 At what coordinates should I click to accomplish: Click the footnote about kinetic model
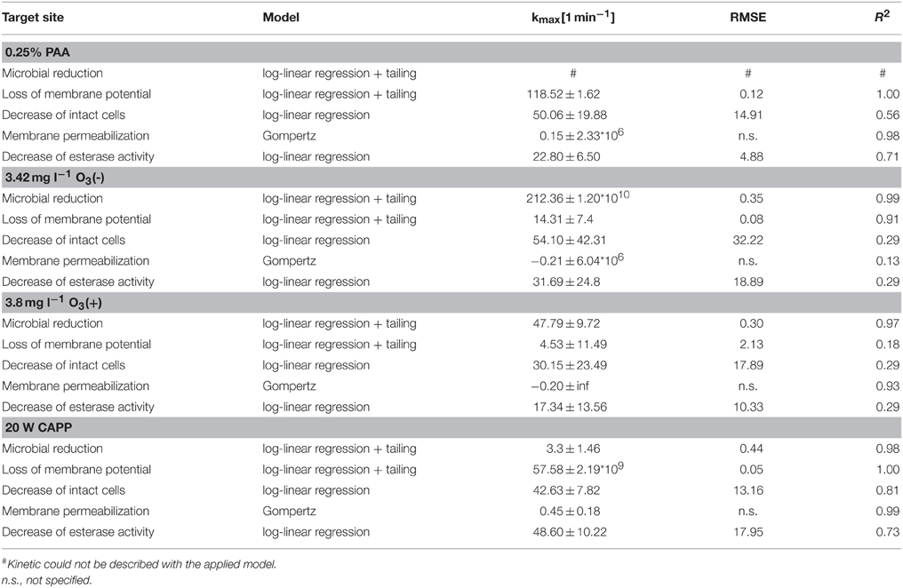click(x=140, y=564)
